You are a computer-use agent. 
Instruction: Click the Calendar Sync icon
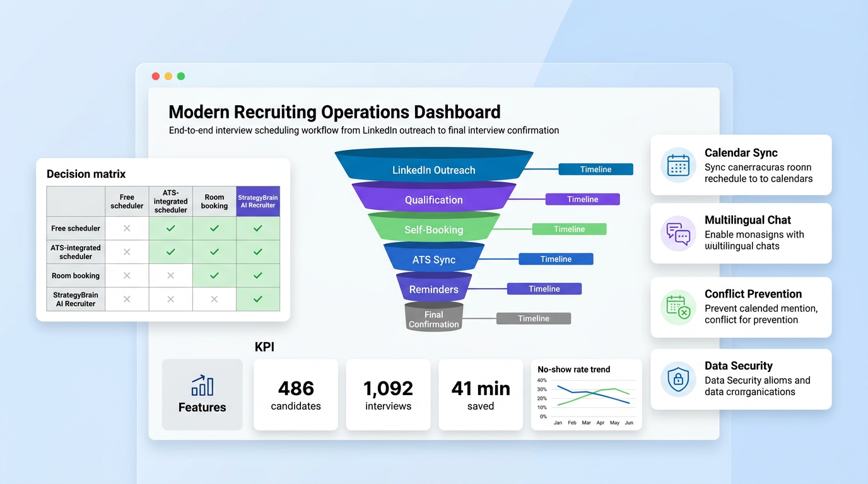point(677,165)
